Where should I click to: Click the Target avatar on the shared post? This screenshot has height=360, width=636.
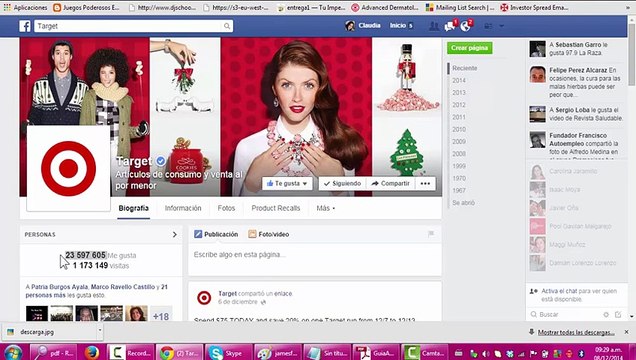tap(204, 298)
